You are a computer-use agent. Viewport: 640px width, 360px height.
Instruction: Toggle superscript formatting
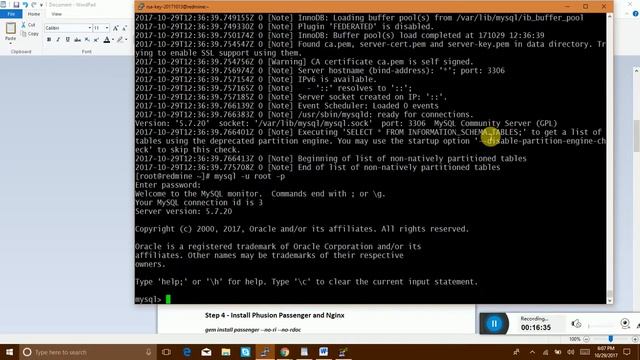click(x=96, y=40)
